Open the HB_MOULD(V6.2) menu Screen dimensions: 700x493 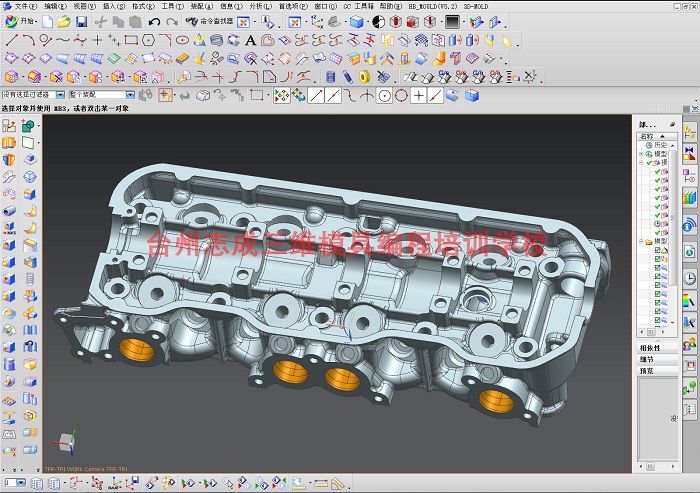point(433,6)
